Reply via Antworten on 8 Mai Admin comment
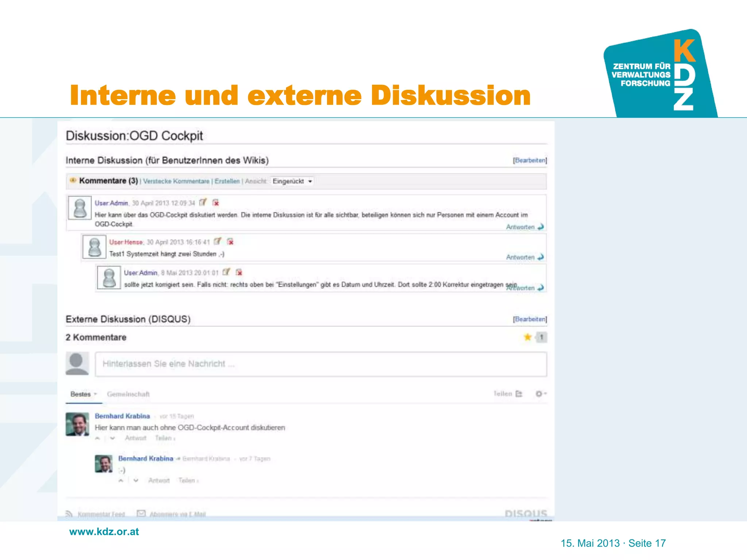This screenshot has height=560, width=747. (525, 288)
